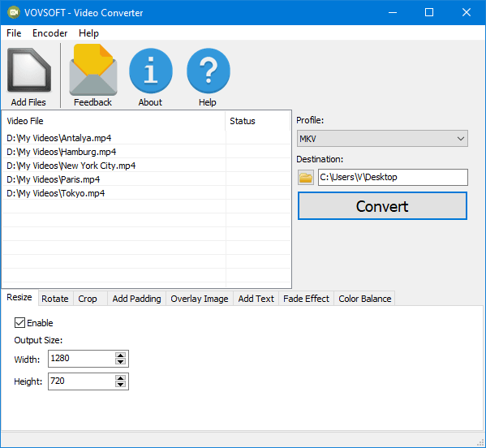
Task: Browse destination with the folder icon
Action: [x=306, y=178]
